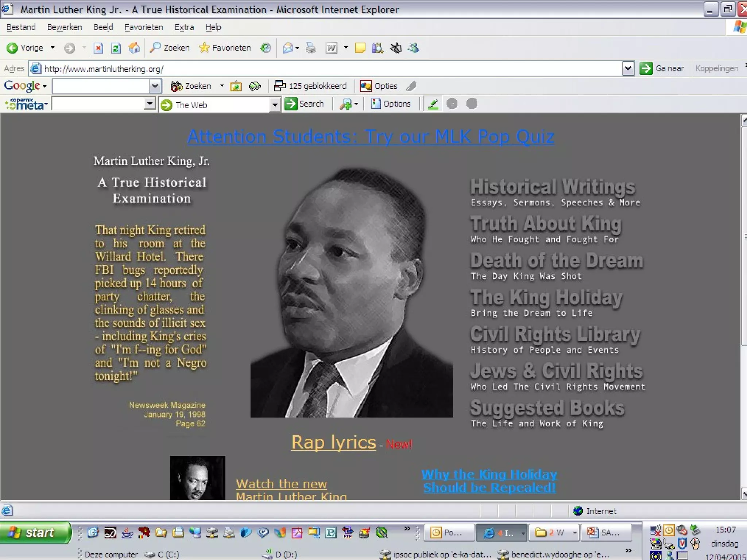Click the Mail envelope toolbar icon
Screen dimensions: 747x560
(x=288, y=48)
